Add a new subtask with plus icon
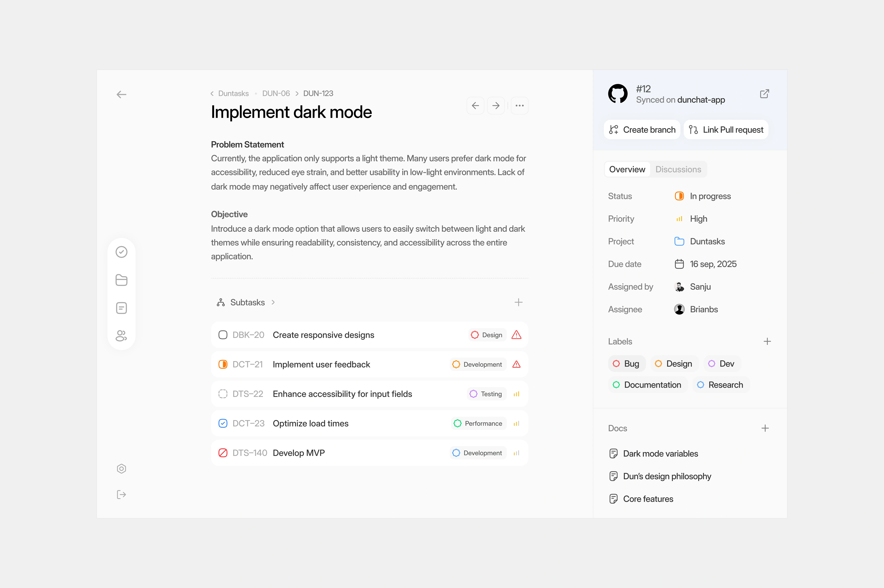884x588 pixels. click(x=518, y=302)
